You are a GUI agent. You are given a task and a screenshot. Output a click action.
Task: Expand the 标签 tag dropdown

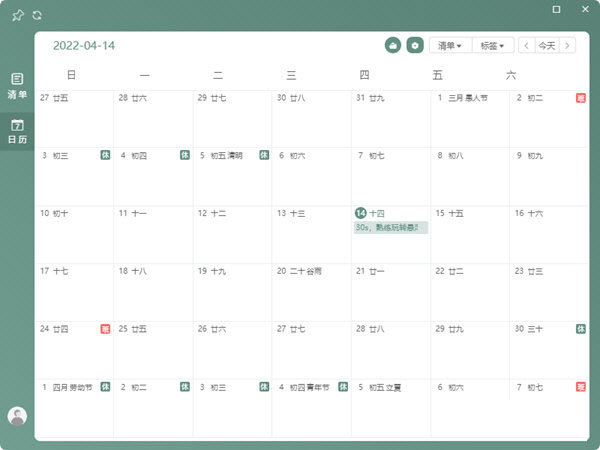(x=494, y=45)
